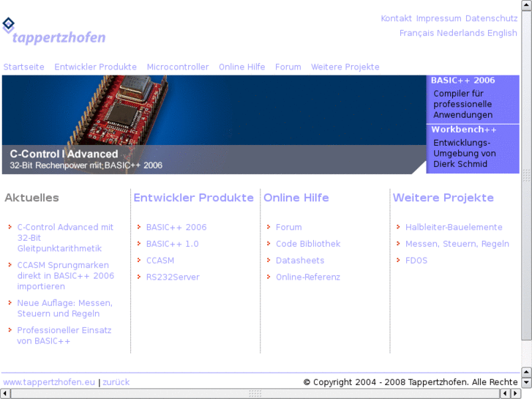The height and width of the screenshot is (399, 532).
Task: Click the horizontal scrollbar thumb
Action: [x=255, y=394]
